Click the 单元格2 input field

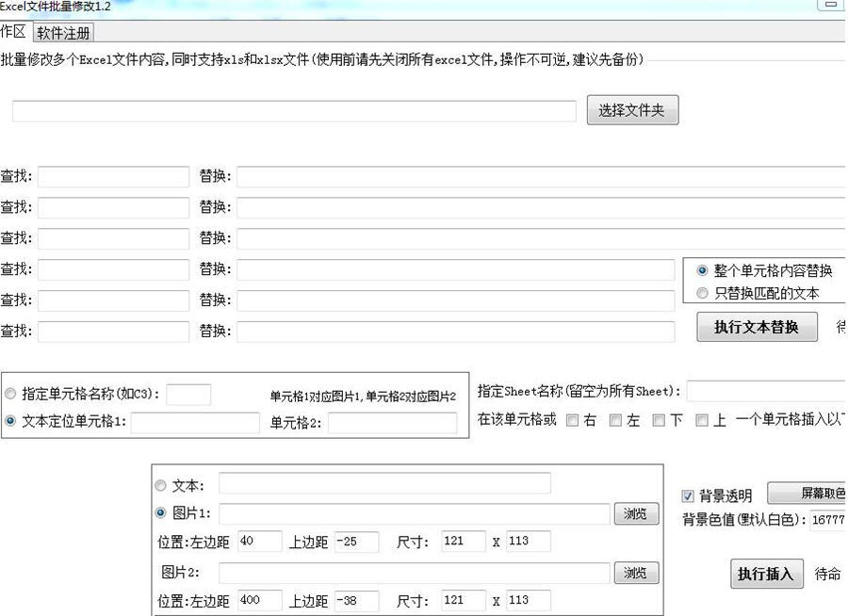(x=392, y=423)
